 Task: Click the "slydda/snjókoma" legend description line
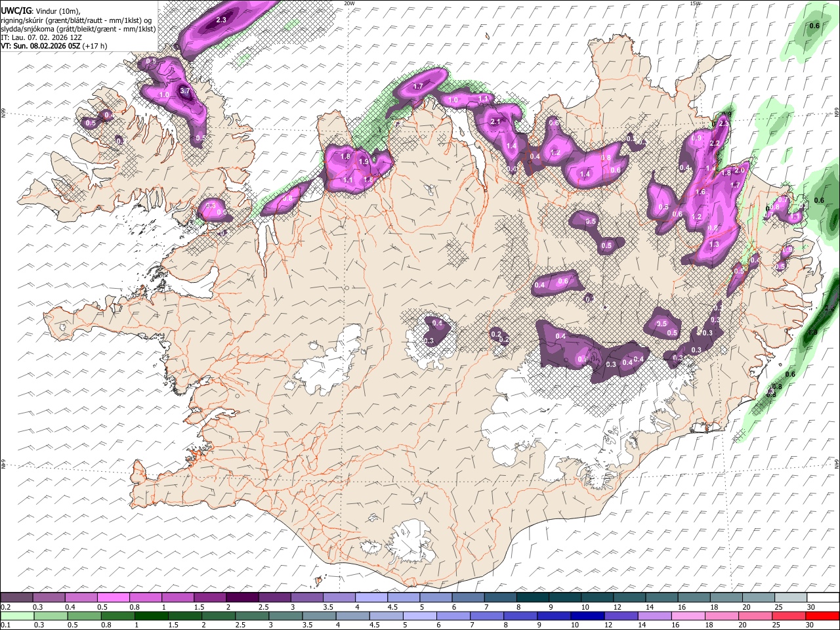(x=79, y=29)
